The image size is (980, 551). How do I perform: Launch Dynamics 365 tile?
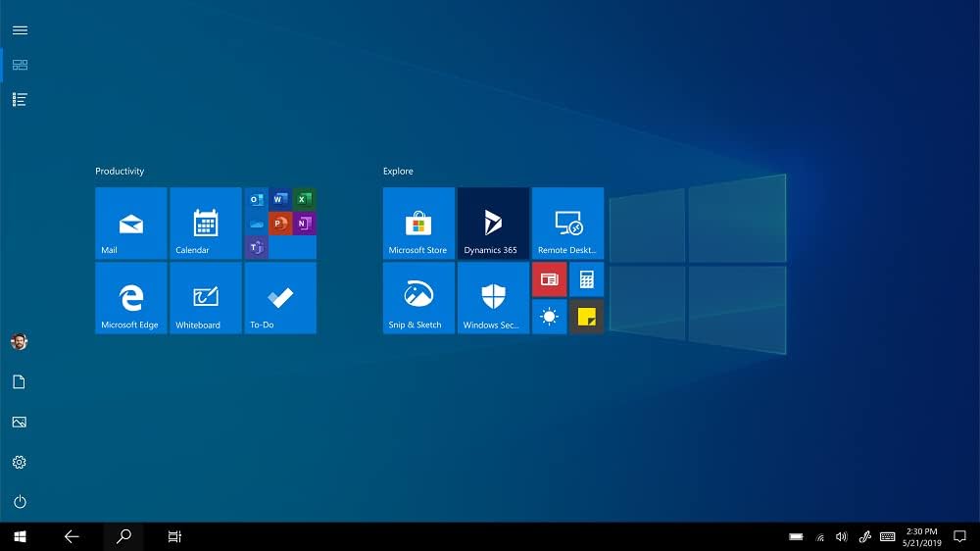(493, 224)
